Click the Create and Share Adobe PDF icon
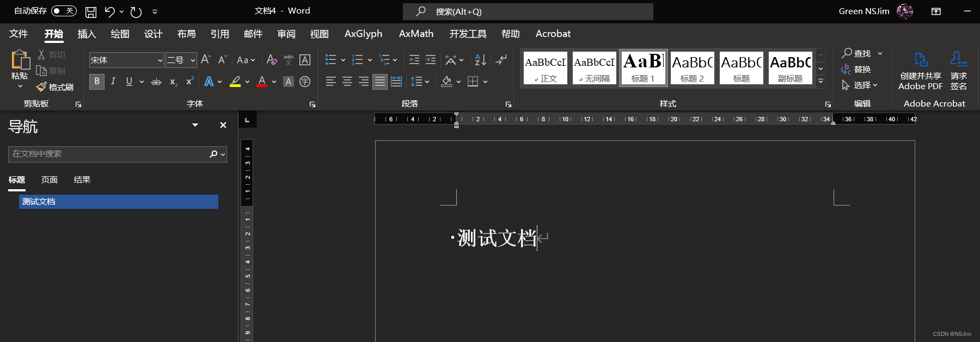Screen dimensions: 980x342 pyautogui.click(x=921, y=71)
